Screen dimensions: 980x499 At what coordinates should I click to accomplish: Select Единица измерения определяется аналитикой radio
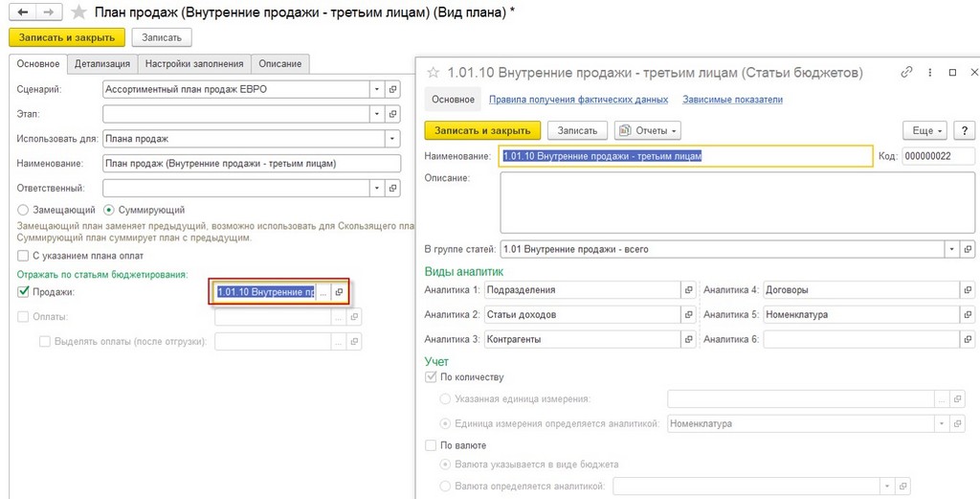point(445,423)
